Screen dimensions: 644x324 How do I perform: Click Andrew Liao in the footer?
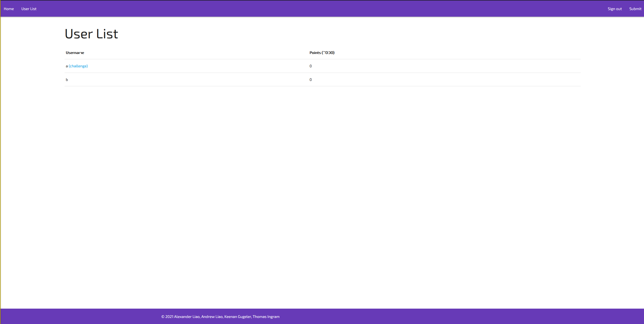click(212, 317)
